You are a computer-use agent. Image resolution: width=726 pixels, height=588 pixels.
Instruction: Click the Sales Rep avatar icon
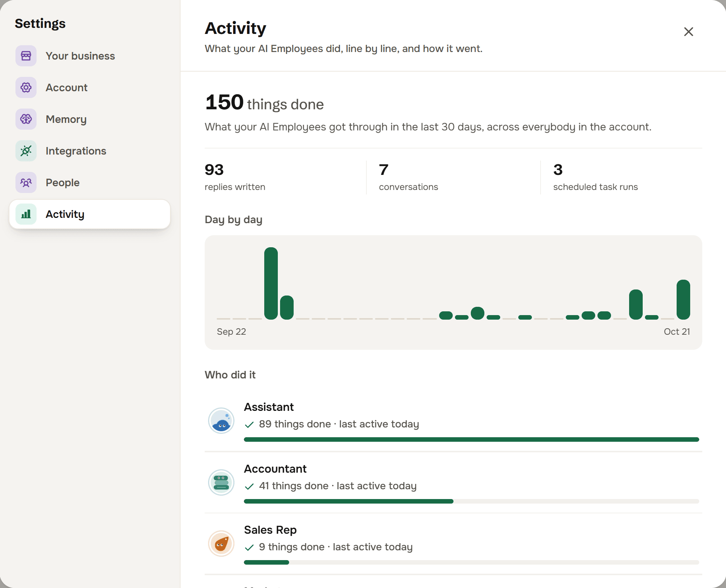[221, 544]
